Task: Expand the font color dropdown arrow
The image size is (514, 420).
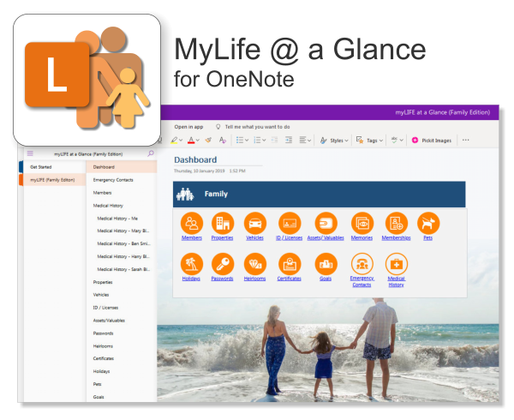Action: pos(198,141)
